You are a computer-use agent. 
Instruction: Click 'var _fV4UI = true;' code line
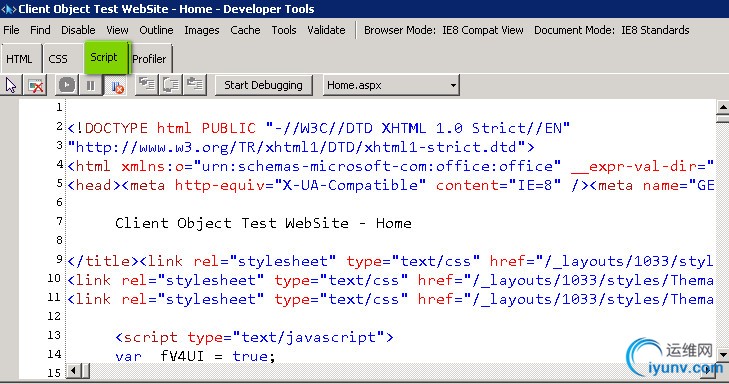195,357
